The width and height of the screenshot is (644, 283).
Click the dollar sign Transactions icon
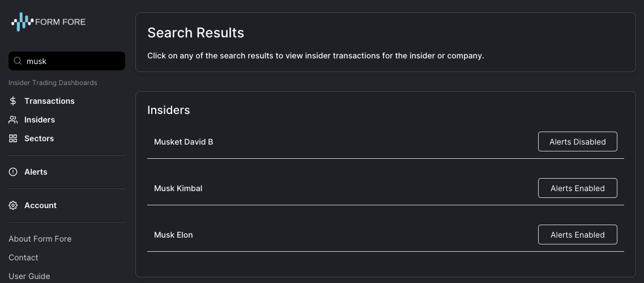[13, 101]
